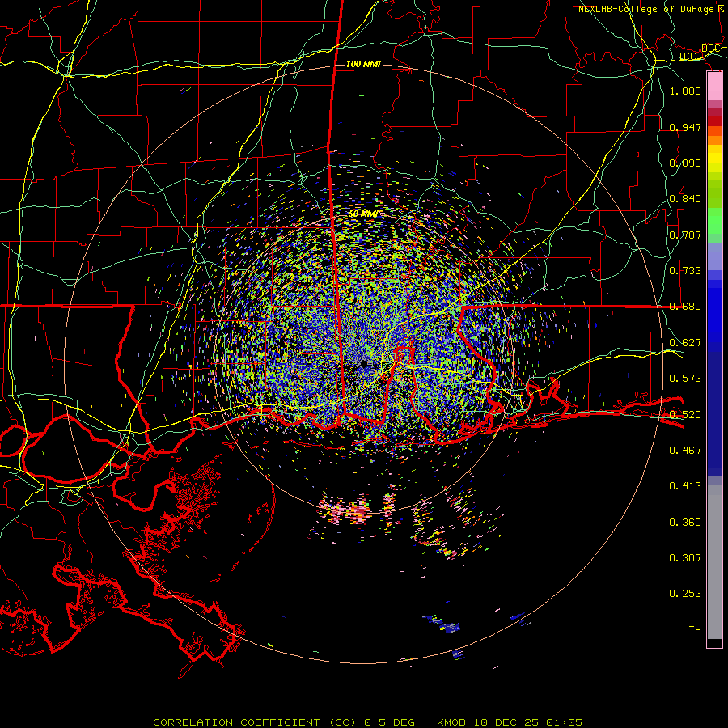
Task: Select the 0.413 scale value
Action: click(685, 486)
